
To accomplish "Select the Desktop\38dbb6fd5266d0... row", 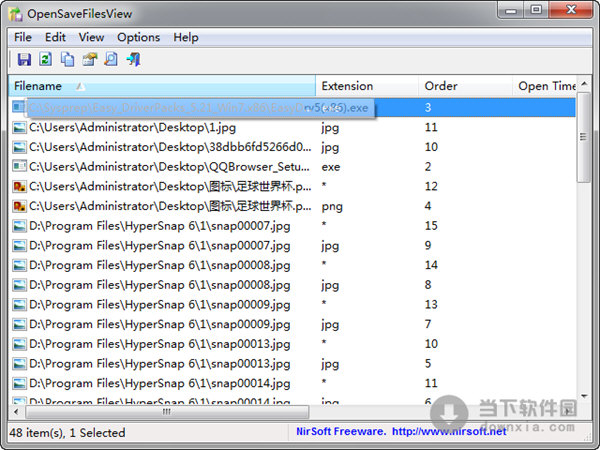I will (x=293, y=147).
